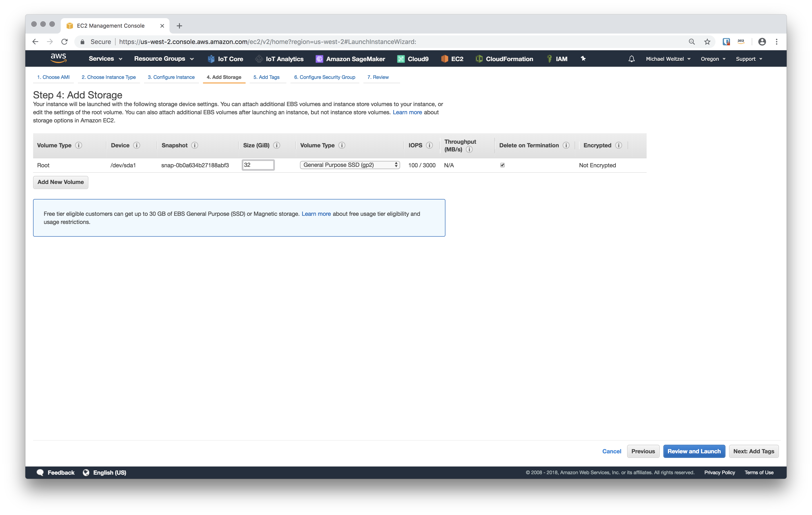Click the padlock Secure icon
The width and height of the screenshot is (812, 515).
(x=82, y=42)
